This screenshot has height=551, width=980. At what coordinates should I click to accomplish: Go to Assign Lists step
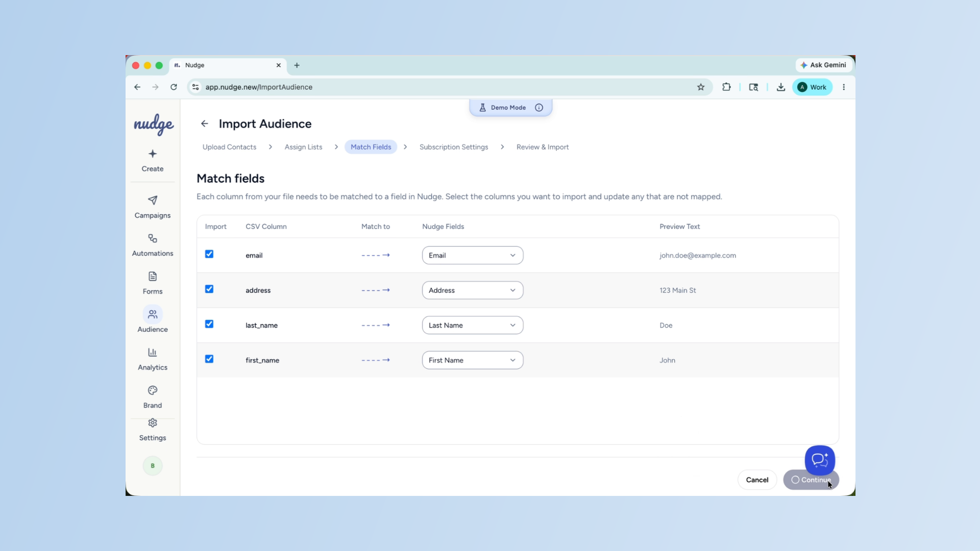[303, 147]
